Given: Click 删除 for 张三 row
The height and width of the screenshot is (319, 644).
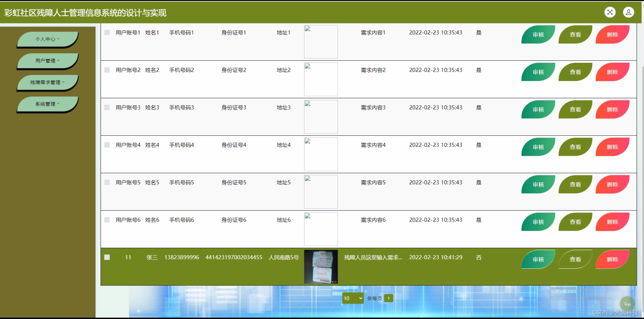Looking at the screenshot, I should click(x=612, y=259).
